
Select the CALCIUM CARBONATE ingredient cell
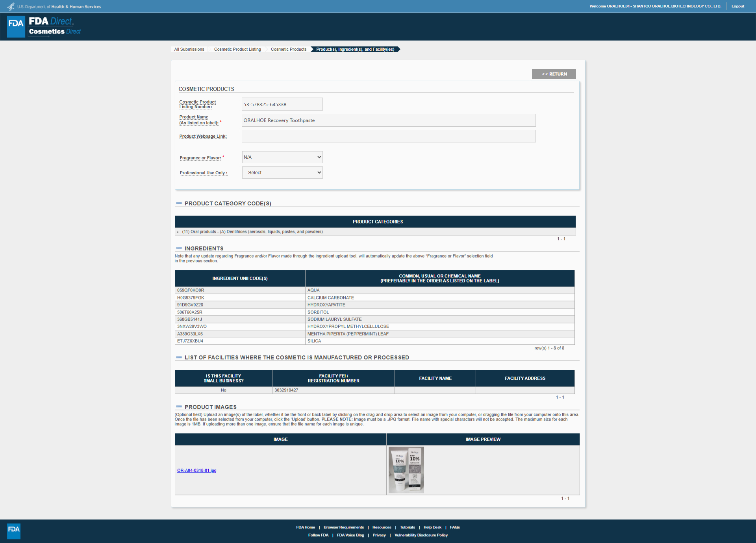(440, 298)
